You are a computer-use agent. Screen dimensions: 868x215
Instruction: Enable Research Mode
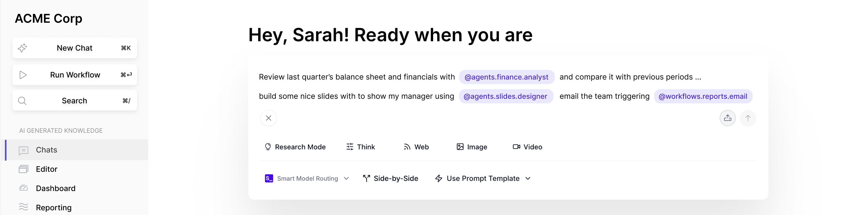(x=296, y=147)
